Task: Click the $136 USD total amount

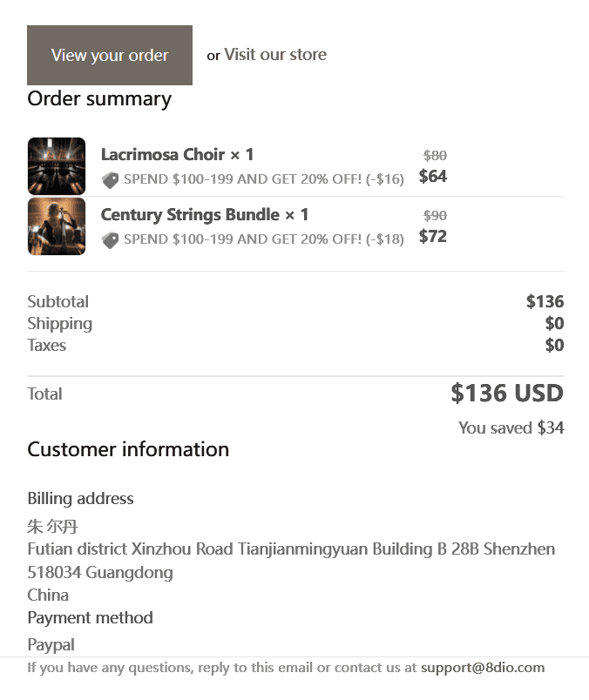Action: [507, 394]
